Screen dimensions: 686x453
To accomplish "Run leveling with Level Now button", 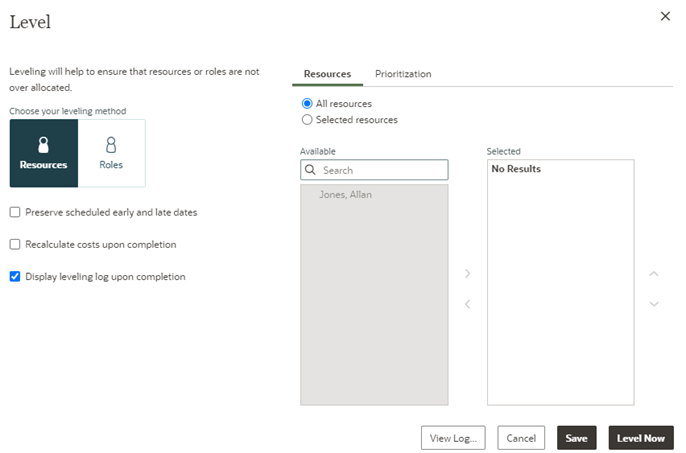I will click(x=640, y=438).
